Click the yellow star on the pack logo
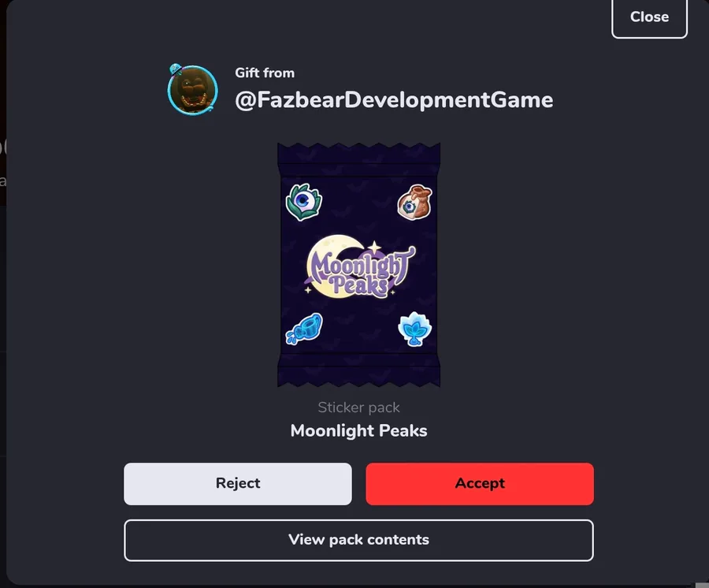709x588 pixels. [374, 247]
